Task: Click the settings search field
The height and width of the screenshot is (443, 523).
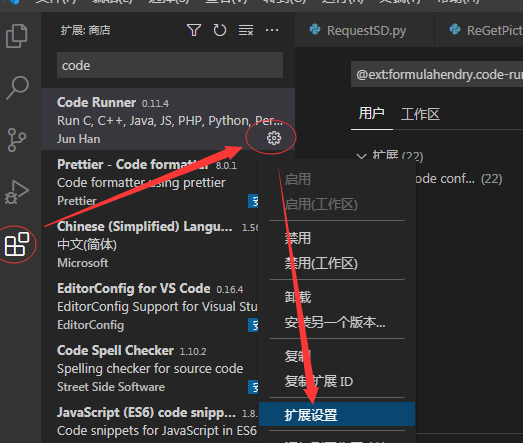Action: point(437,74)
